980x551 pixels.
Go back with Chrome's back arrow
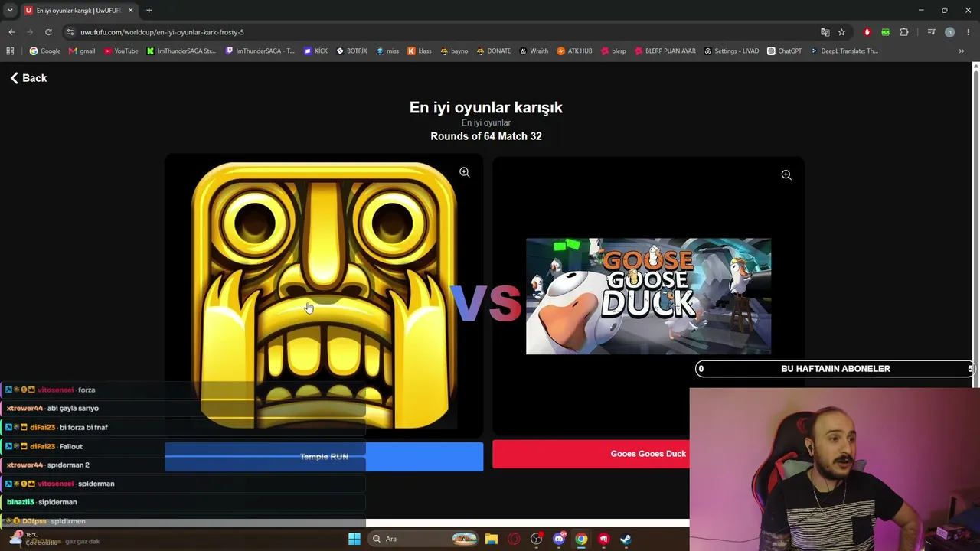11,32
